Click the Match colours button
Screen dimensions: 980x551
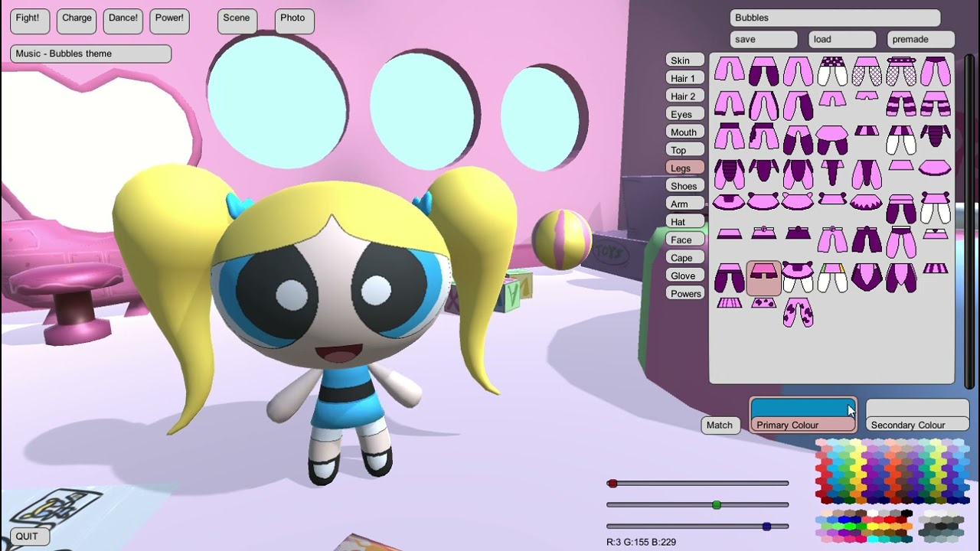point(720,425)
